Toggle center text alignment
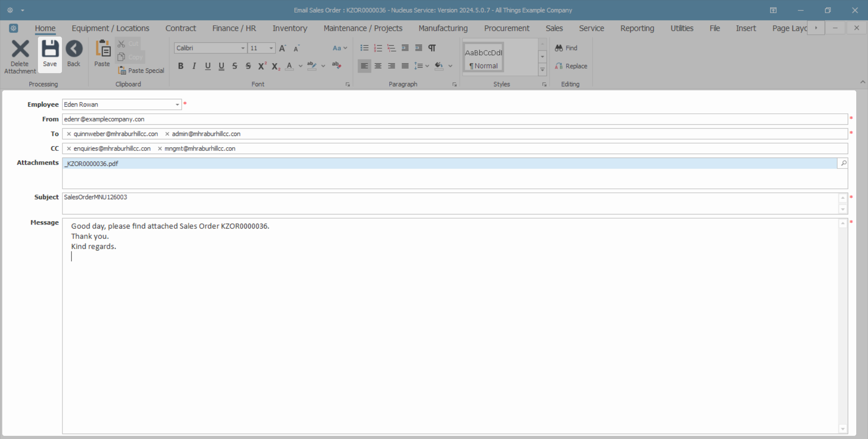The width and height of the screenshot is (868, 439). pyautogui.click(x=378, y=66)
